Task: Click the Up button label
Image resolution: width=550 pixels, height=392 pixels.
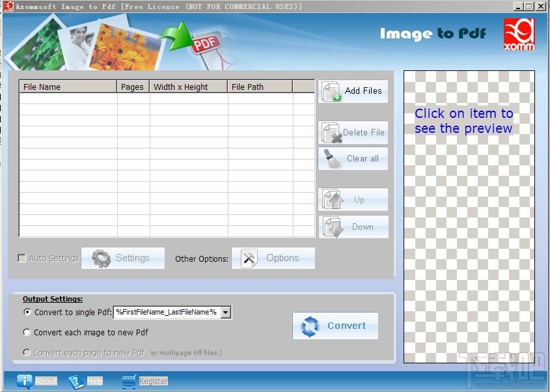Action: 359,199
